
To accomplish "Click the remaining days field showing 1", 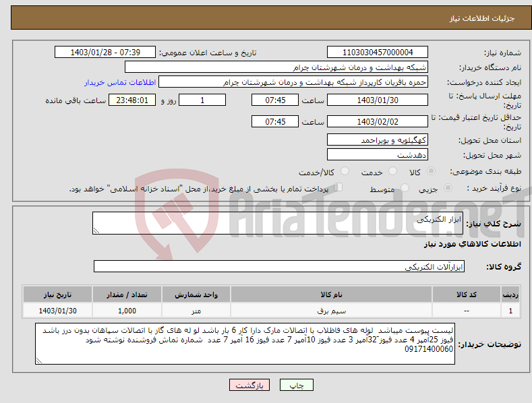I will coord(202,100).
